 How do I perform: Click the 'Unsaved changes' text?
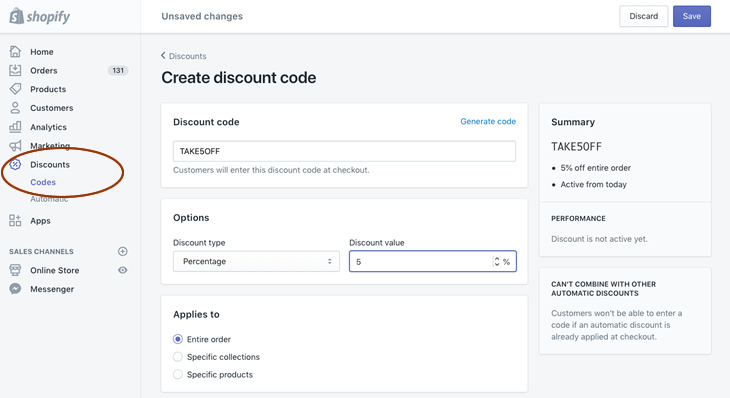point(202,16)
